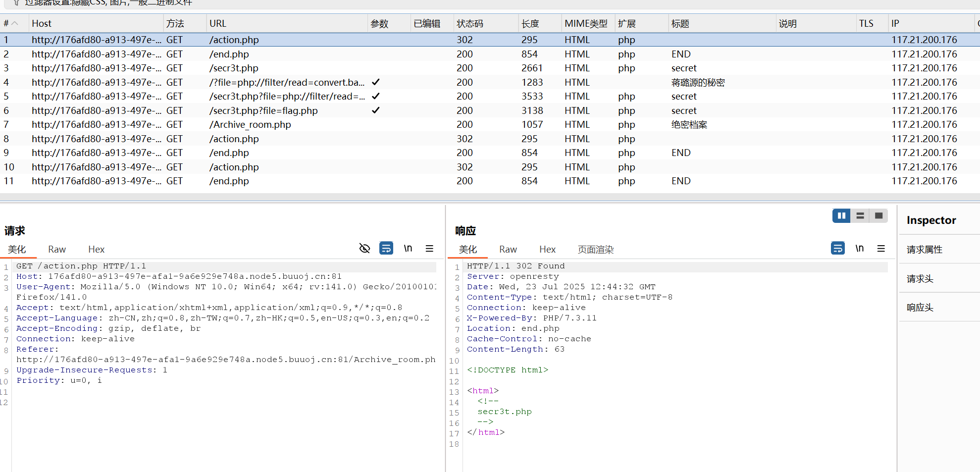Click the 蒋璐源的秘密 title cell
Viewport: 980px width, 472px height.
698,82
